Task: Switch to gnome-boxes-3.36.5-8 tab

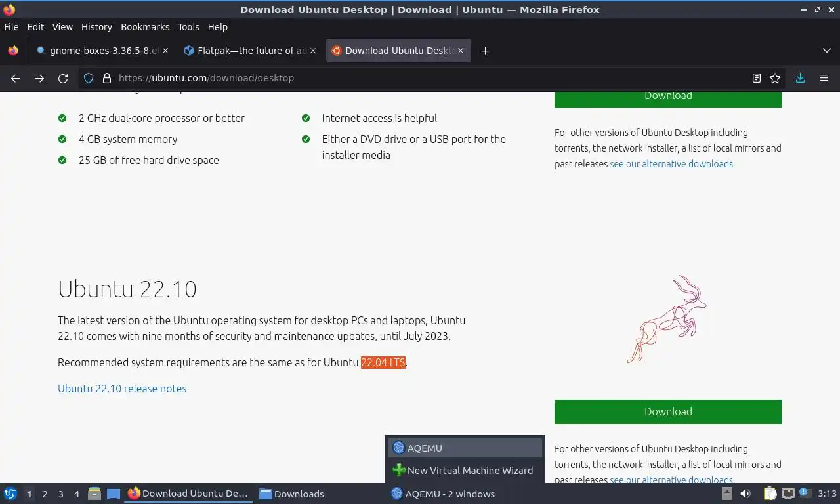Action: click(x=102, y=51)
